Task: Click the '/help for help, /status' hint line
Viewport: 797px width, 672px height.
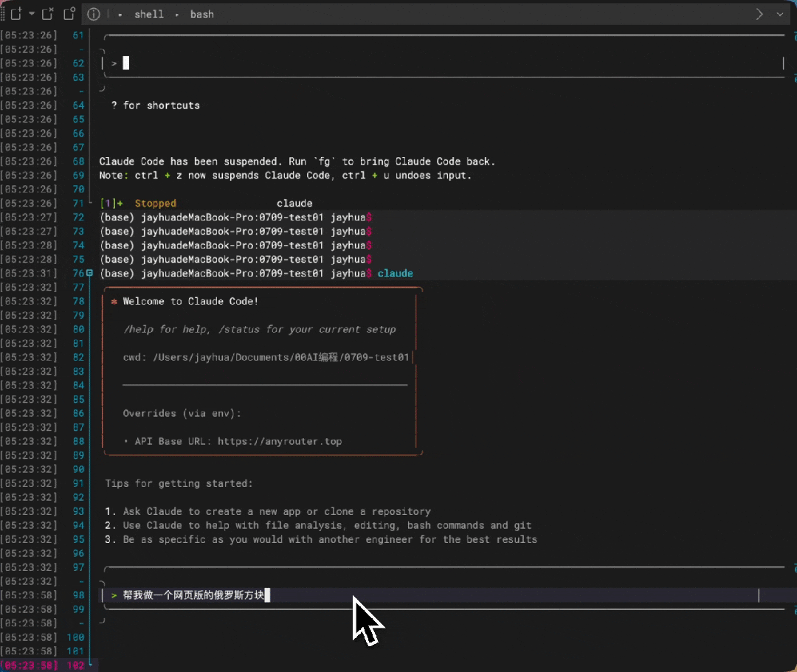Action: point(259,329)
